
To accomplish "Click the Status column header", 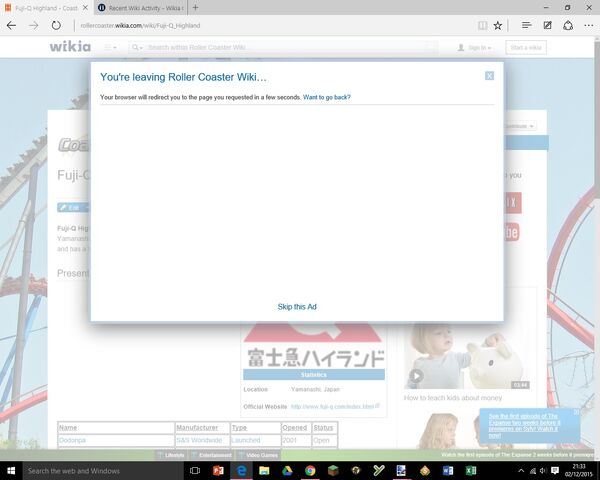I will (323, 428).
